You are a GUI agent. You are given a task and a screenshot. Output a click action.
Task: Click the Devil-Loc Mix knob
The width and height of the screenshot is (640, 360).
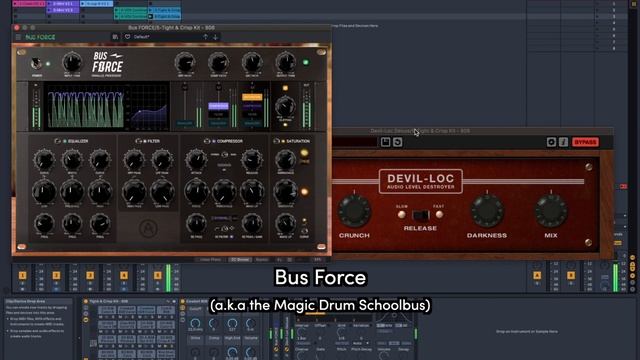(x=551, y=211)
